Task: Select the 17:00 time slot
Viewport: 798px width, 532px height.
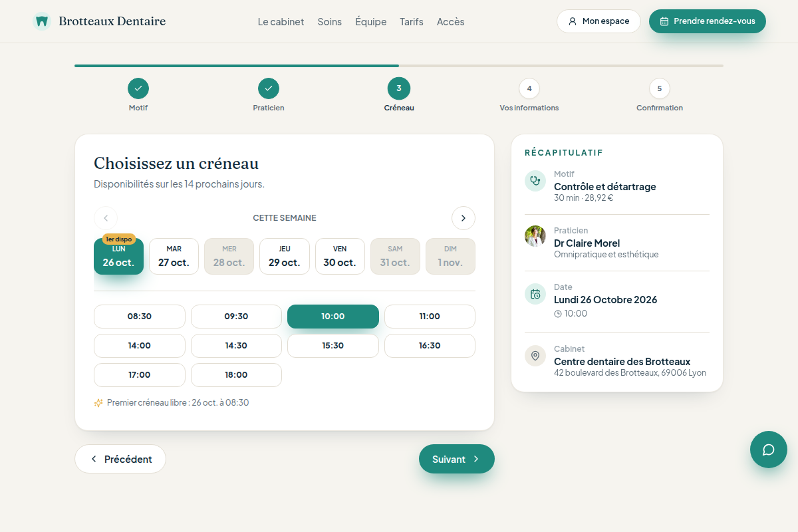Action: [140, 375]
